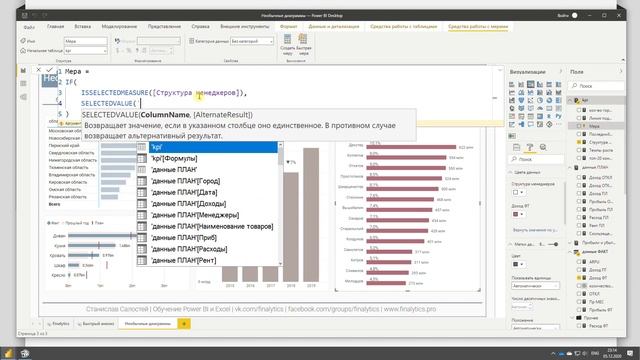Open the 'Цвет' label color picker
Viewport: 640px width, 360px height.
click(518, 264)
